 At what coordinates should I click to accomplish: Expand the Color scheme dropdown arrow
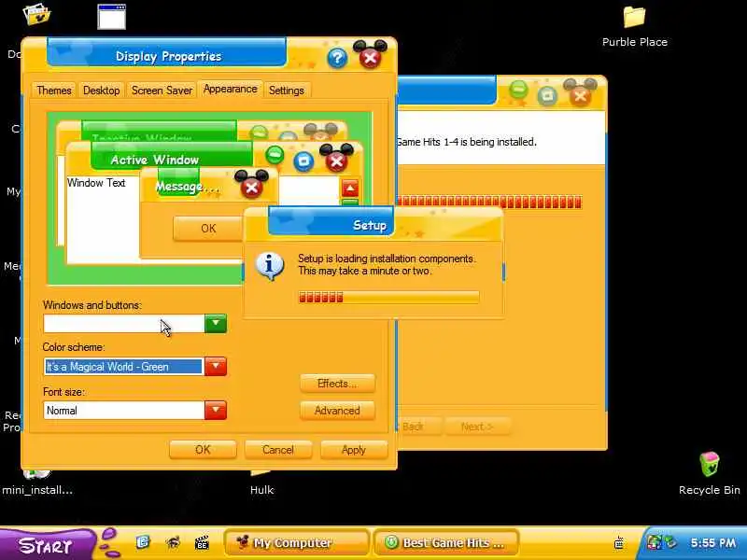[x=216, y=366]
